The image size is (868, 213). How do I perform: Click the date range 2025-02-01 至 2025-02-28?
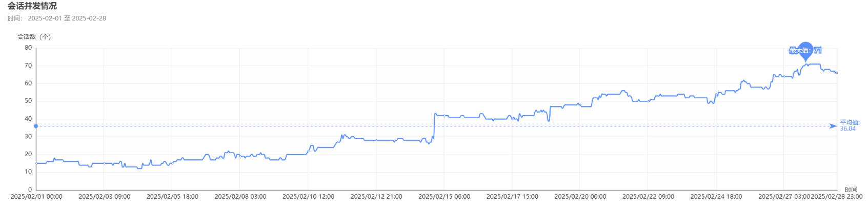coord(67,18)
